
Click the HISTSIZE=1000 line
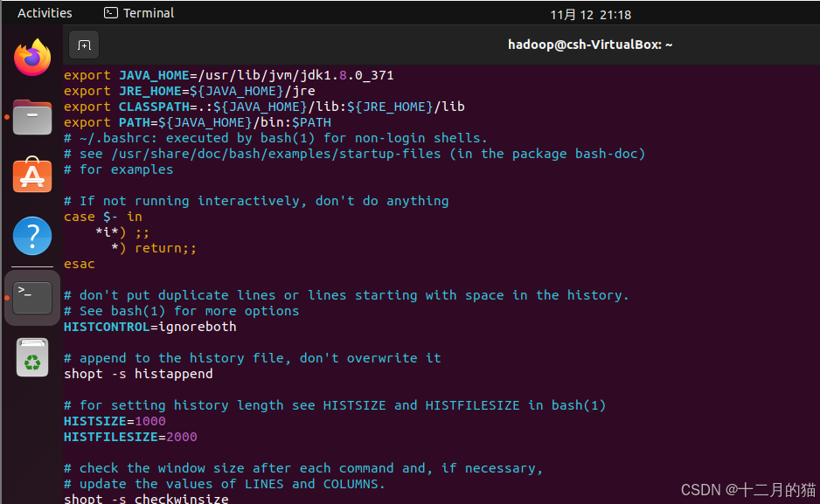115,421
